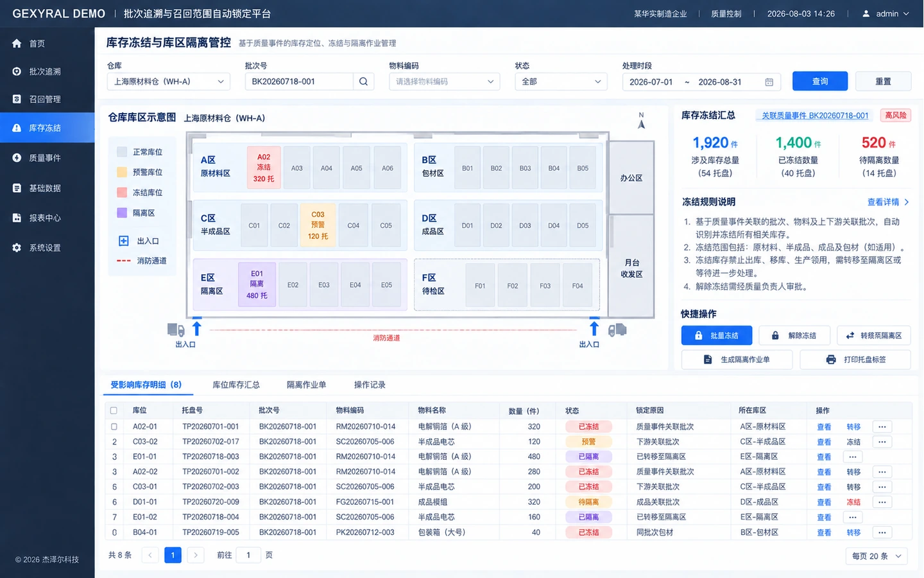Select frozen bin A02 on map

coord(264,168)
